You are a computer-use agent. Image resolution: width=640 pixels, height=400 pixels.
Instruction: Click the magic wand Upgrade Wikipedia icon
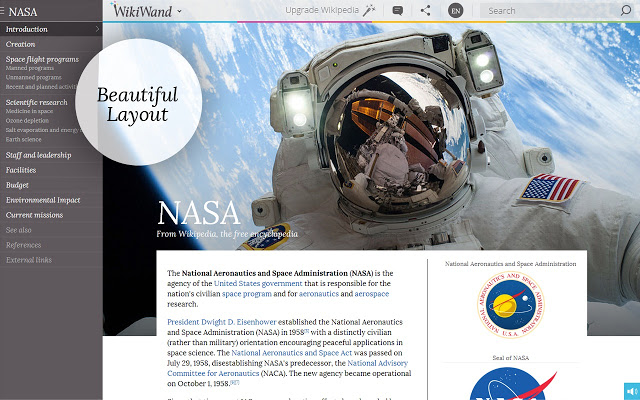tap(369, 11)
